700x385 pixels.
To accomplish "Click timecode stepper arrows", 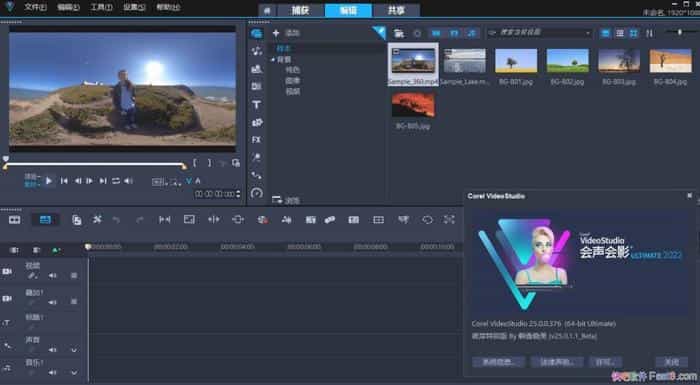I will (x=238, y=194).
